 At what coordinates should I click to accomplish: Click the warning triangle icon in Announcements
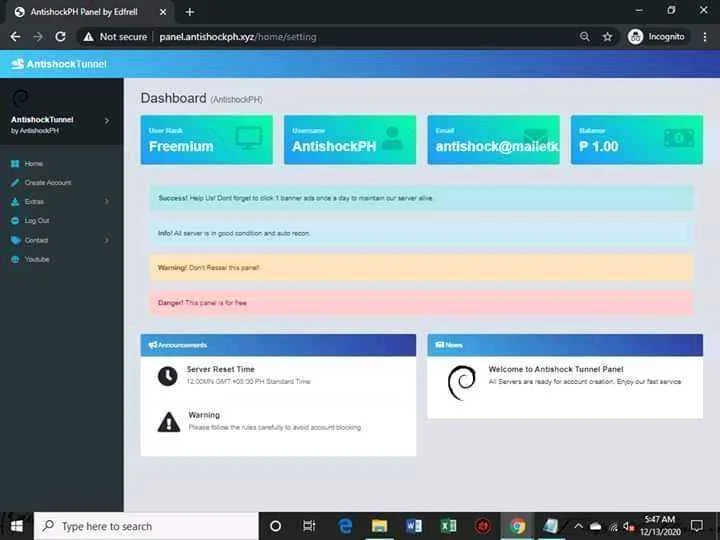(169, 422)
